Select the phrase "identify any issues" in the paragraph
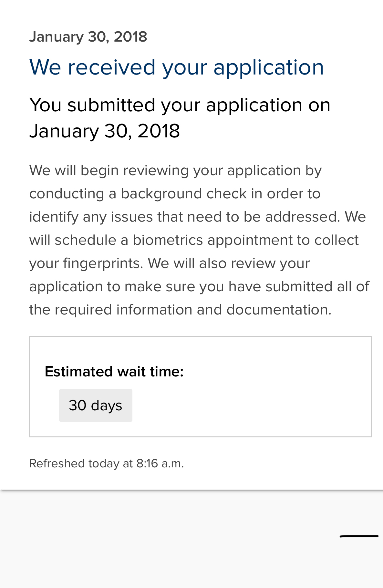Screen dimensions: 383x588 90,217
